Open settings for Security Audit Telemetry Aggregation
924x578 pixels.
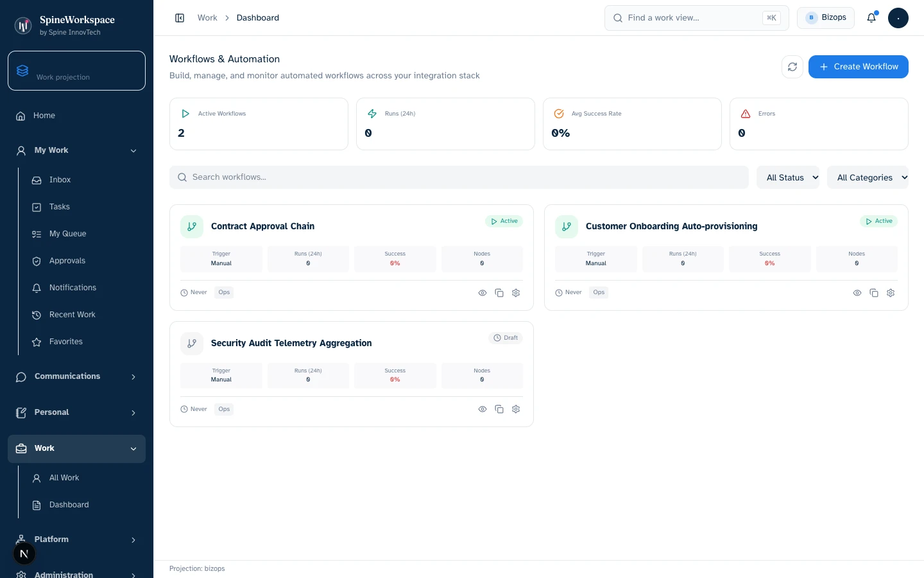pyautogui.click(x=516, y=409)
